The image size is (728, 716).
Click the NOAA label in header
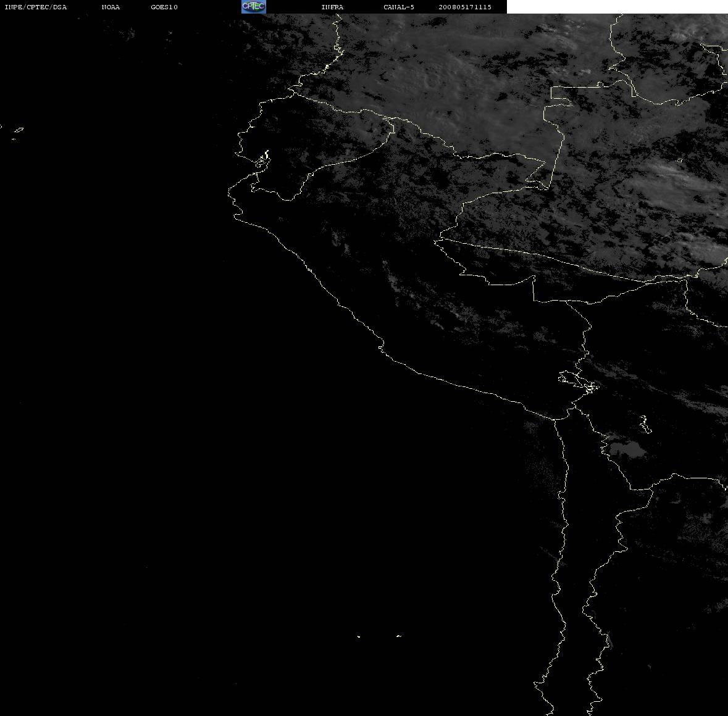click(111, 7)
